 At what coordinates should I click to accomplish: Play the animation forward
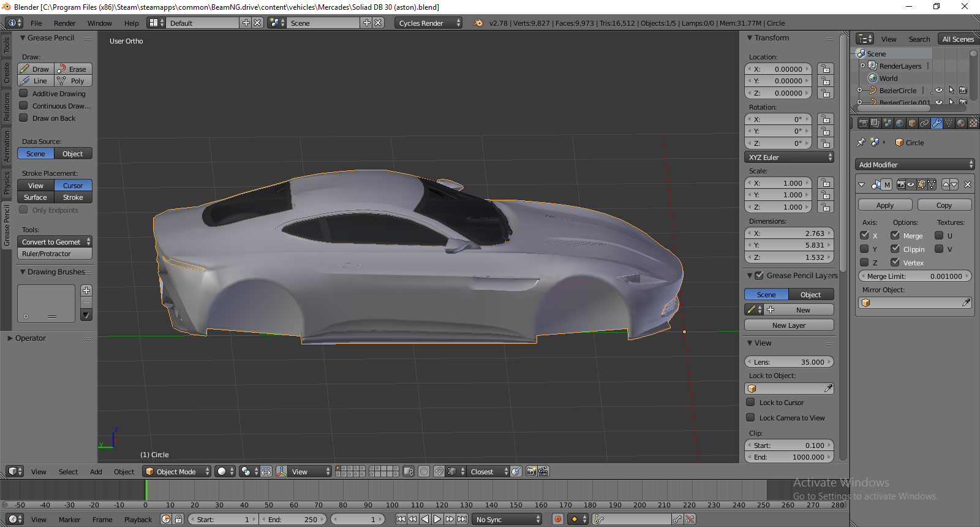(437, 519)
